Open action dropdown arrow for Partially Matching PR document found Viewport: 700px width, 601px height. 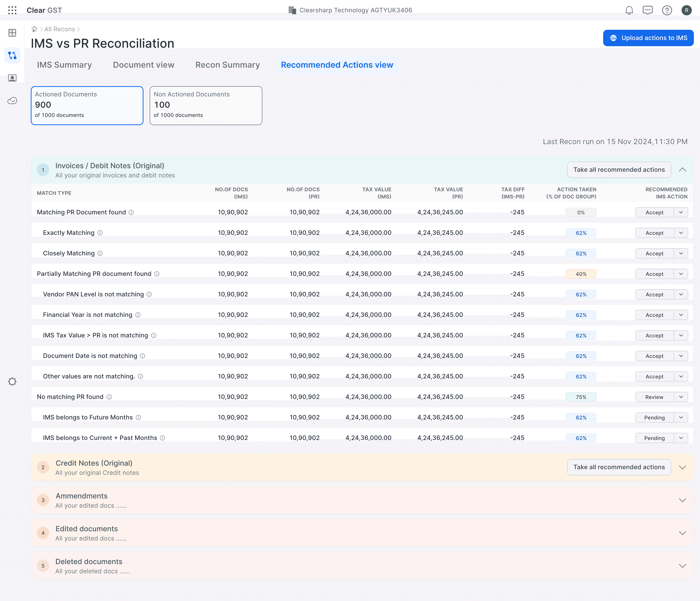(x=681, y=274)
